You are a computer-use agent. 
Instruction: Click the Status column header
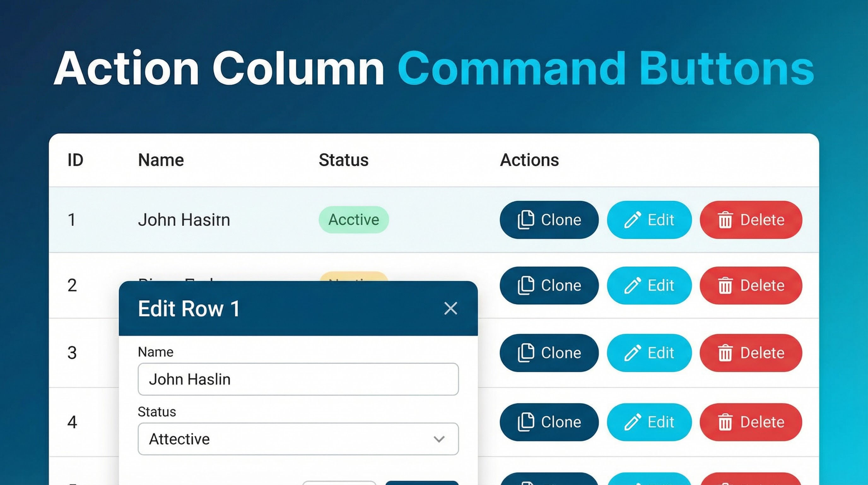(x=343, y=160)
